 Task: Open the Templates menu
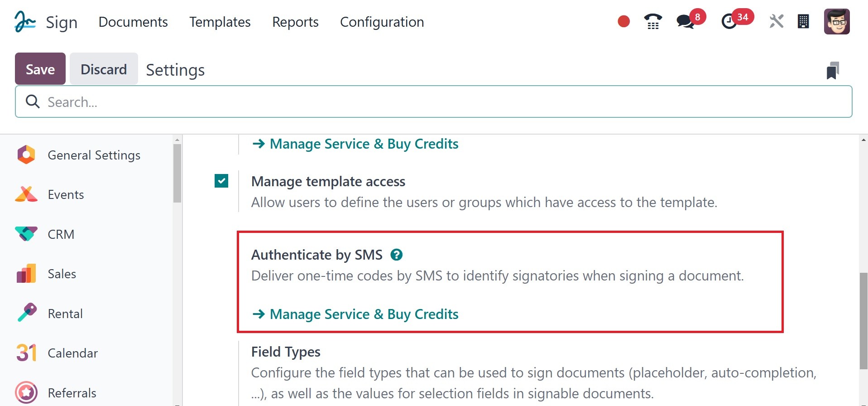220,22
